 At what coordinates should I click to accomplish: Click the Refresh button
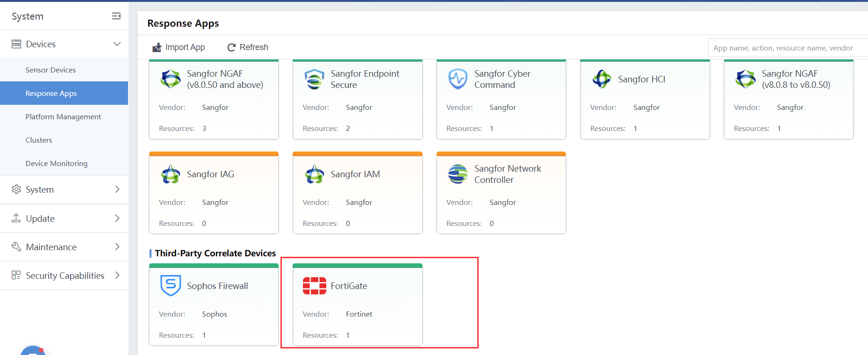coord(248,47)
